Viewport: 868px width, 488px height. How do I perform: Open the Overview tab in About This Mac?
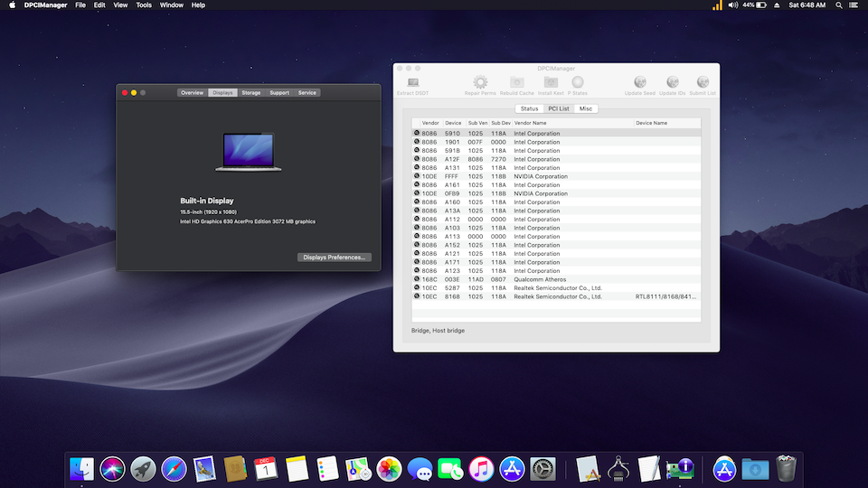click(192, 93)
